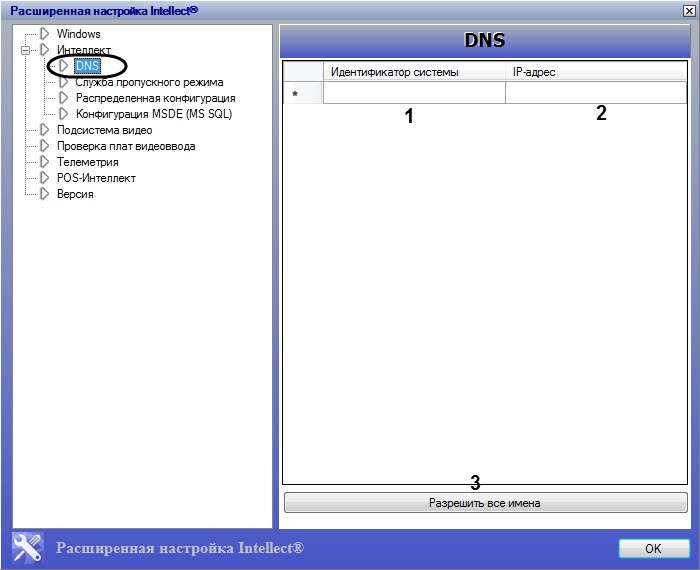Click the triangle icon beside Интеллект
Image resolution: width=700 pixels, height=570 pixels.
(x=44, y=50)
